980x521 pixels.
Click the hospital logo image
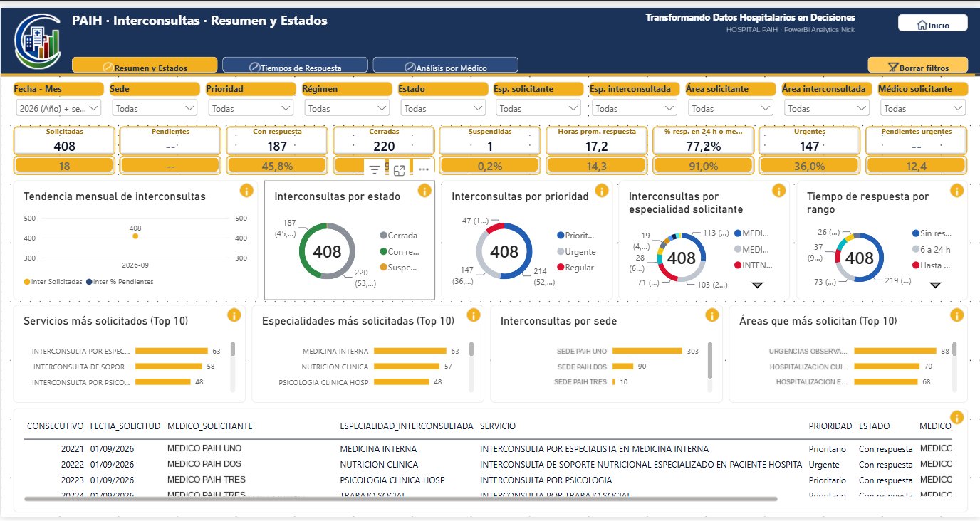coord(37,43)
